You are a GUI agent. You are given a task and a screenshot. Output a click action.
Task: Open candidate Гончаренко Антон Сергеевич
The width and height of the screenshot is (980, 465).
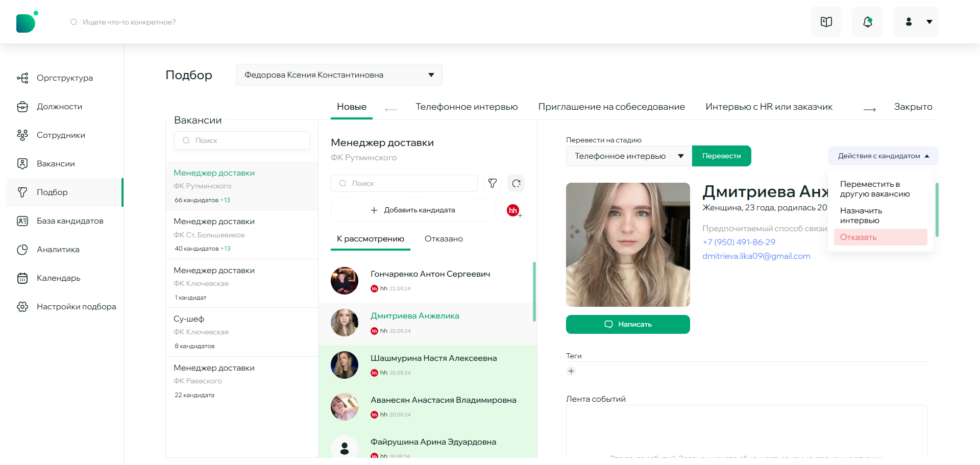pyautogui.click(x=428, y=281)
